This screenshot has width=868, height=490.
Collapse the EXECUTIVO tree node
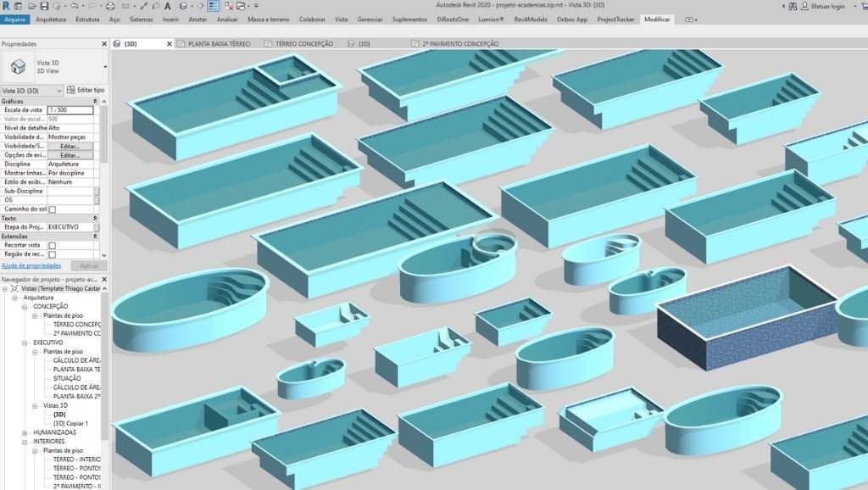pyautogui.click(x=25, y=342)
